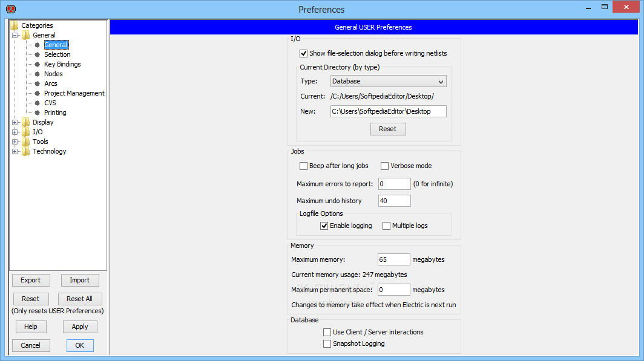
Task: Enable Use Client / Server interactions
Action: tap(327, 332)
